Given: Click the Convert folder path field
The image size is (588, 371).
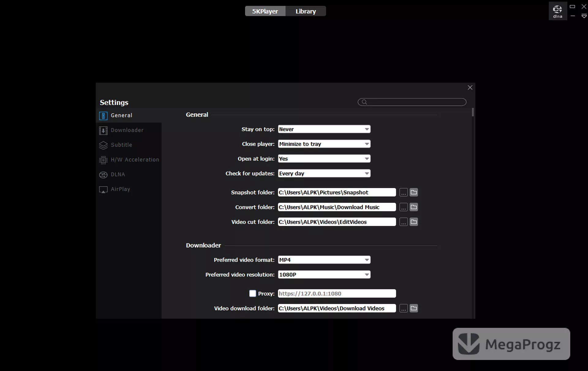Looking at the screenshot, I should pyautogui.click(x=337, y=207).
